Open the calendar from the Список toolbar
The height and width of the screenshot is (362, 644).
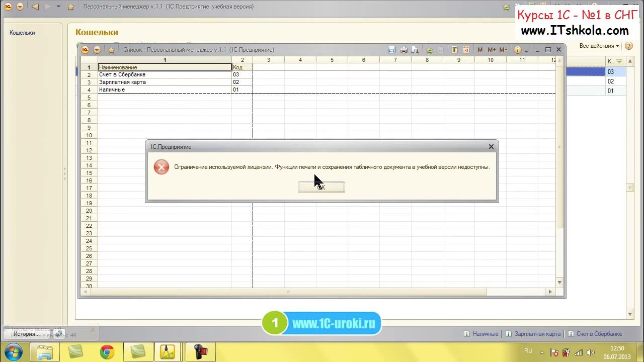(x=466, y=50)
